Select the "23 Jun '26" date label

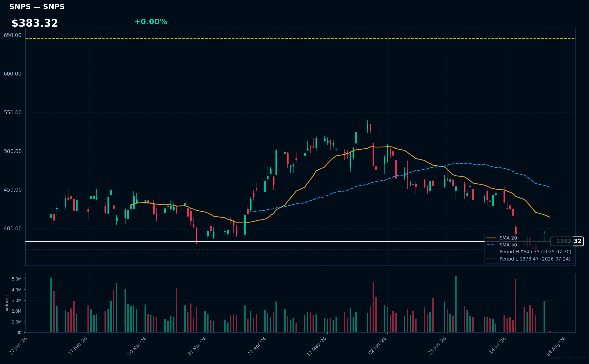coord(437,345)
